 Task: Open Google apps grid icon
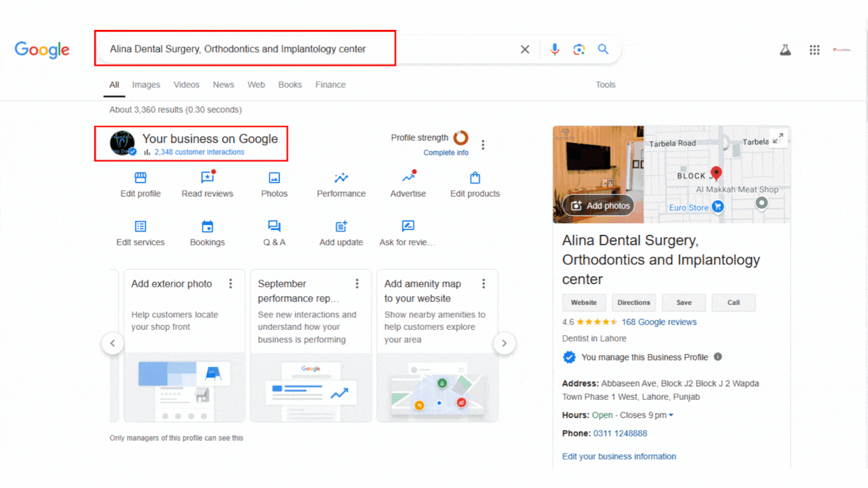(x=814, y=50)
